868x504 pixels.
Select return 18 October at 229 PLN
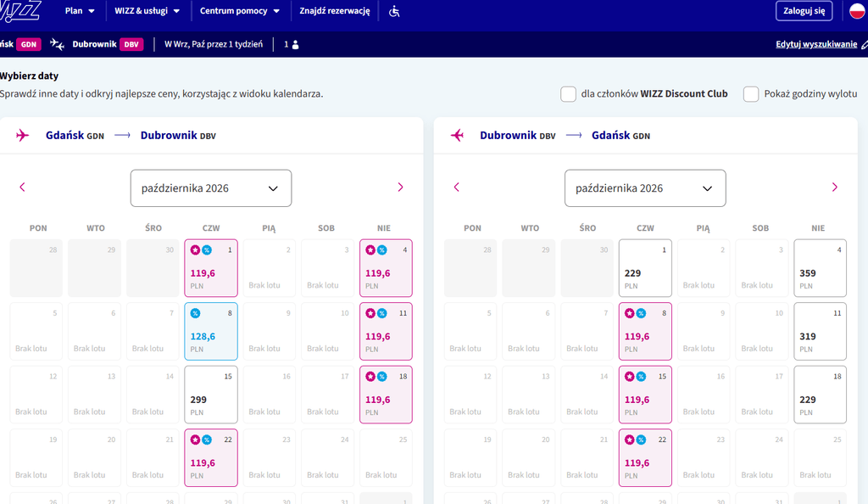pos(820,395)
